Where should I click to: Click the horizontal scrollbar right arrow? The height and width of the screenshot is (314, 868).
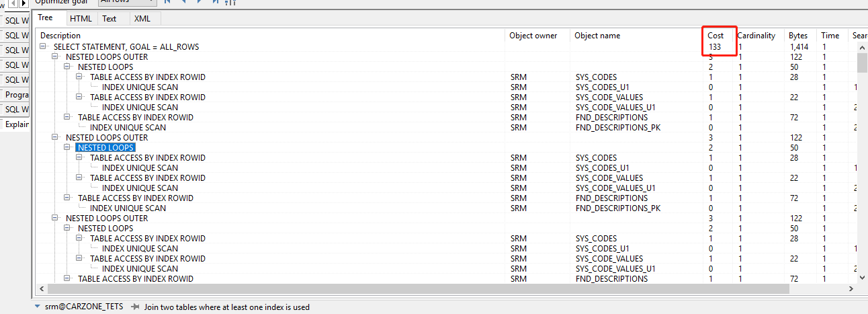pyautogui.click(x=852, y=288)
